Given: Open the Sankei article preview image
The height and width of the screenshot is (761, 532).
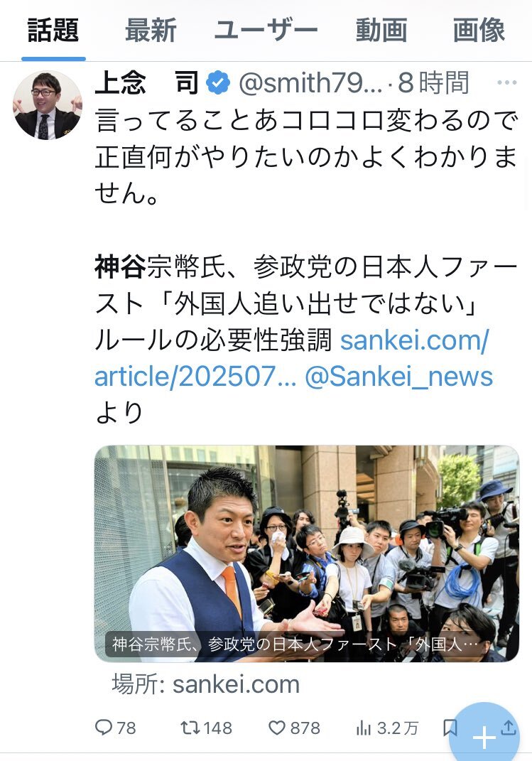Looking at the screenshot, I should [x=307, y=554].
